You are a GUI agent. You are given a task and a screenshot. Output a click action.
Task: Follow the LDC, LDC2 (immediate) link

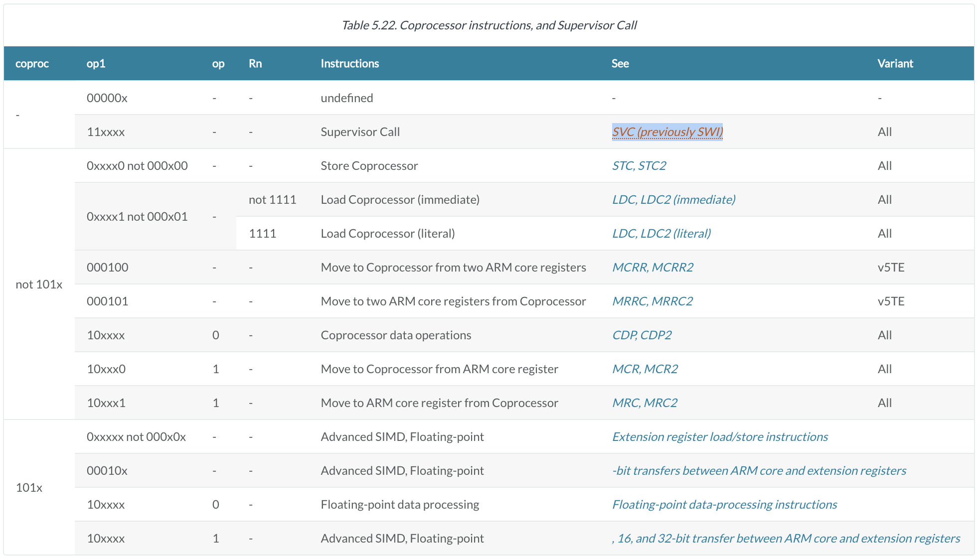(673, 200)
